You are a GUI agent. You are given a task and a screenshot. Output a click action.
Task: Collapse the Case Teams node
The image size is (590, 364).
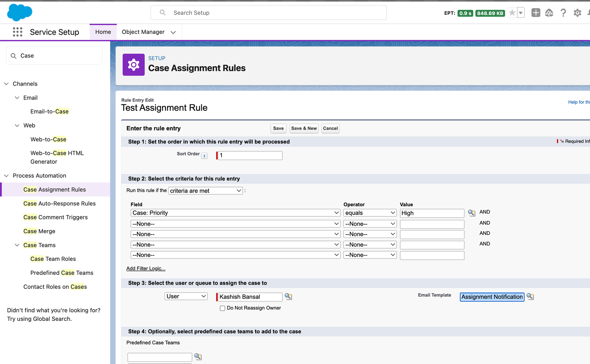pyautogui.click(x=17, y=245)
